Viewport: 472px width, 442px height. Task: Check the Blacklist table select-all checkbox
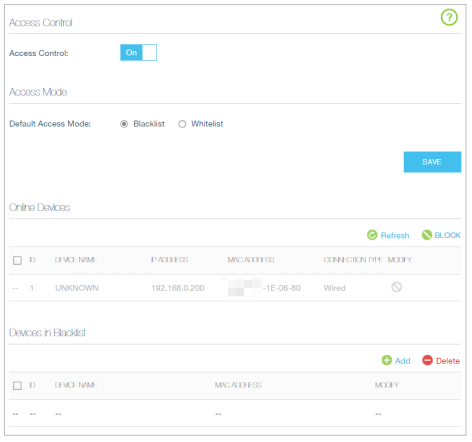[17, 386]
